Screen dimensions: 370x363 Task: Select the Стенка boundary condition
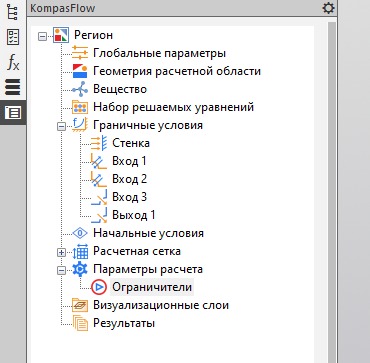131,143
